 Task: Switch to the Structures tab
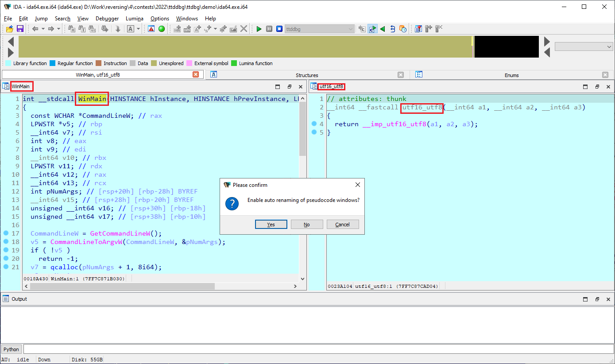click(x=307, y=75)
